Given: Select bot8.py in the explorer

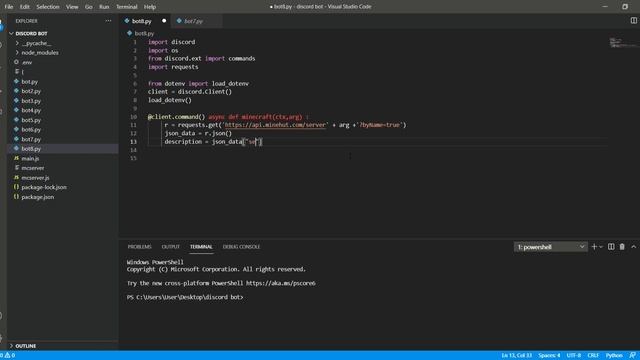Looking at the screenshot, I should 31,149.
